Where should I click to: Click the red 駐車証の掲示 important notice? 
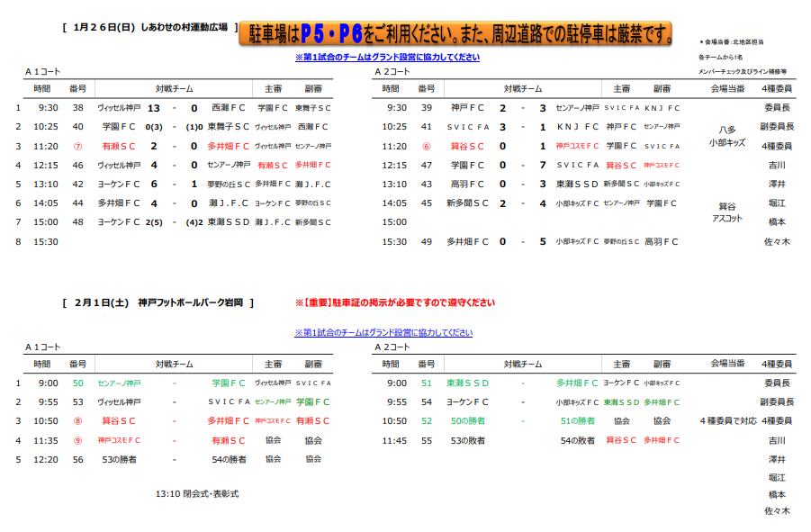(394, 302)
